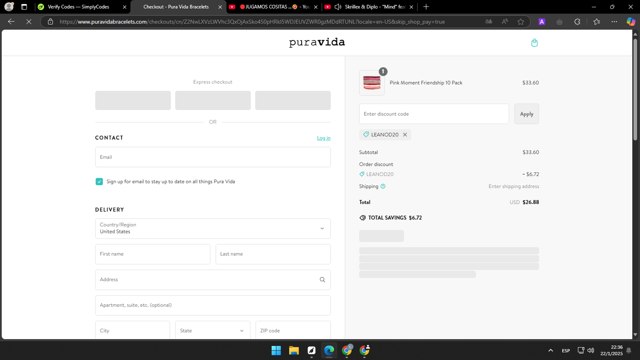The width and height of the screenshot is (640, 360).
Task: Click the middle express checkout button
Action: click(x=213, y=100)
